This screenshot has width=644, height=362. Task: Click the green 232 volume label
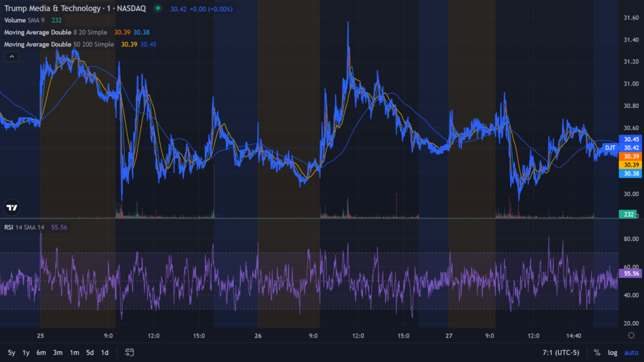point(629,215)
